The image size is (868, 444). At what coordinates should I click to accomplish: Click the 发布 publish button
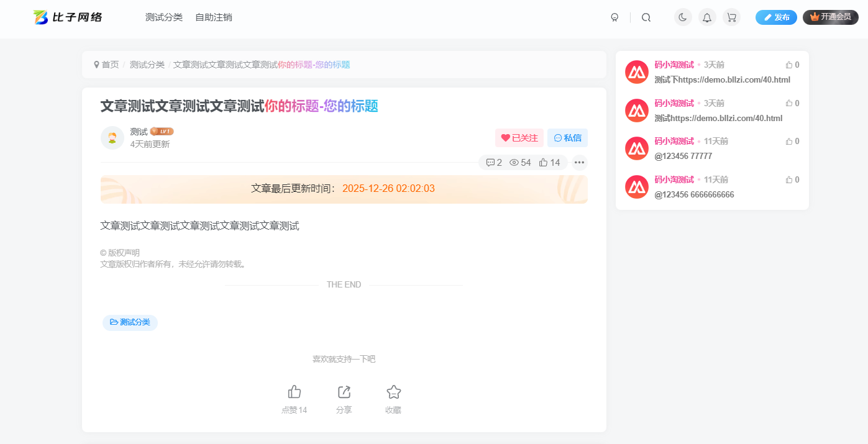coord(776,17)
